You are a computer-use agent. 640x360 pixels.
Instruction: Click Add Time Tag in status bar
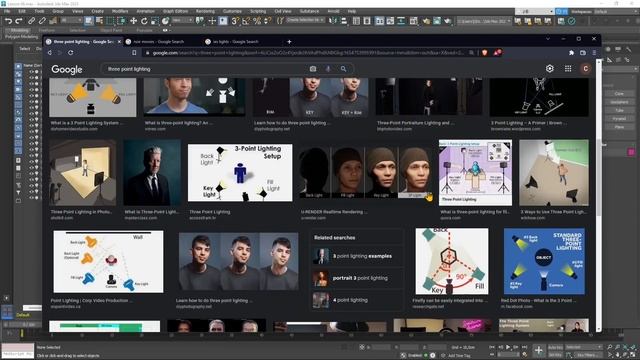(458, 356)
